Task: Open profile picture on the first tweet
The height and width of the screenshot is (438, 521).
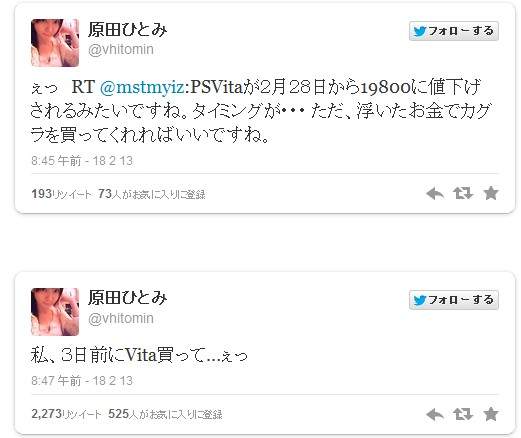Action: click(55, 43)
